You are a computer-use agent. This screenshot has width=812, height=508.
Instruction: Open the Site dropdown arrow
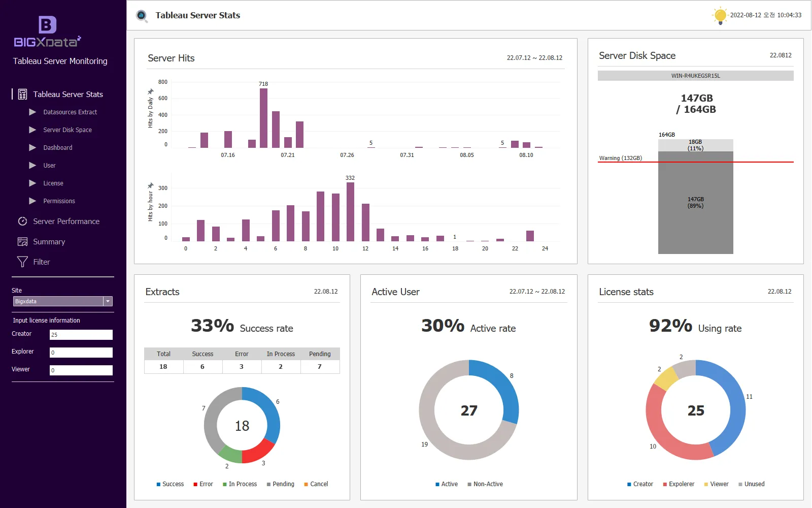coord(108,301)
